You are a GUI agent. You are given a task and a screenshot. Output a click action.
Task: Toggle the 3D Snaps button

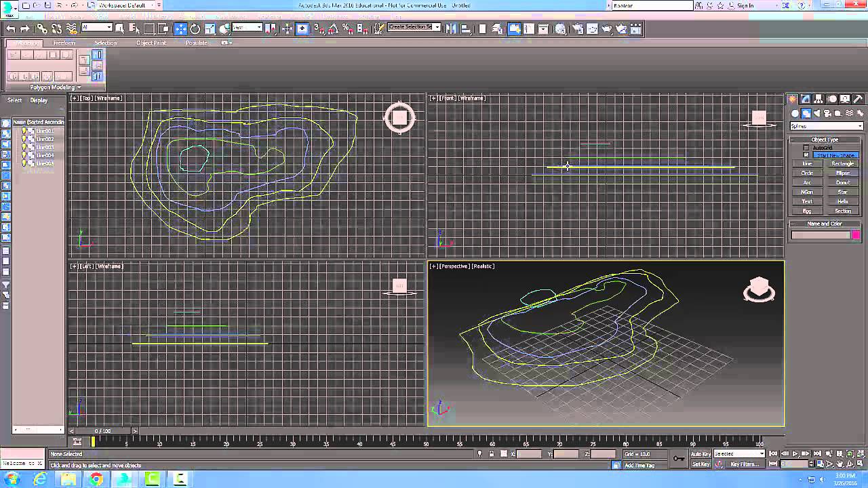pyautogui.click(x=319, y=28)
